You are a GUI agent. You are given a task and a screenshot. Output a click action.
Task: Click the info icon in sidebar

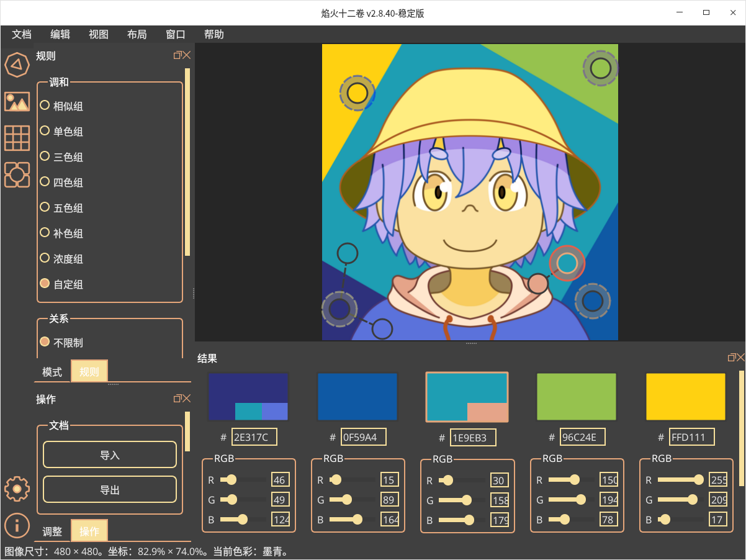pyautogui.click(x=17, y=525)
